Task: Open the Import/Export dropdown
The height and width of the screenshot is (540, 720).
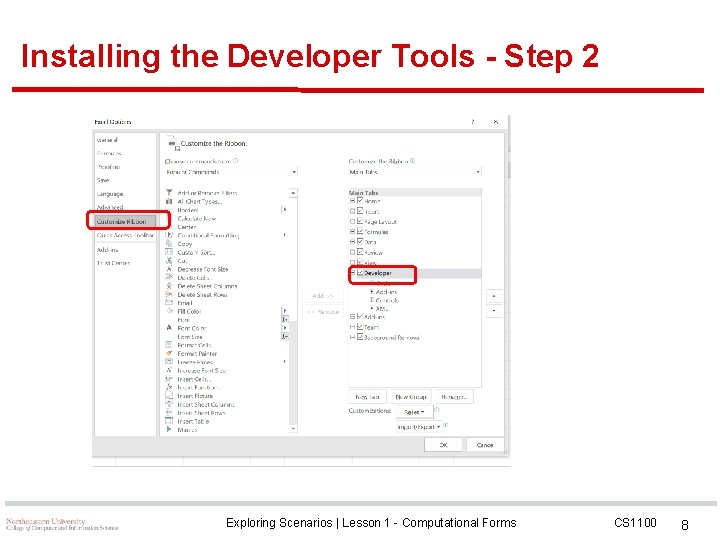Action: [419, 427]
